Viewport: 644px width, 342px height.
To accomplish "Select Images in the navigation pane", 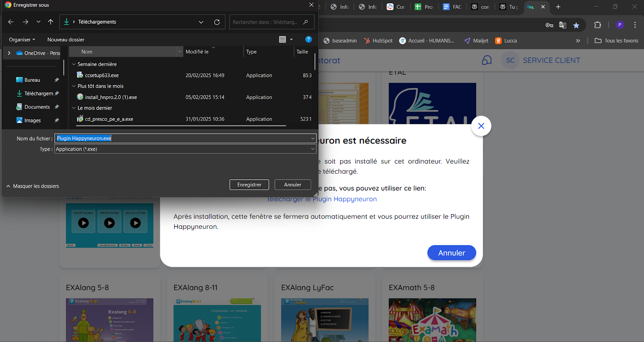I will [33, 120].
